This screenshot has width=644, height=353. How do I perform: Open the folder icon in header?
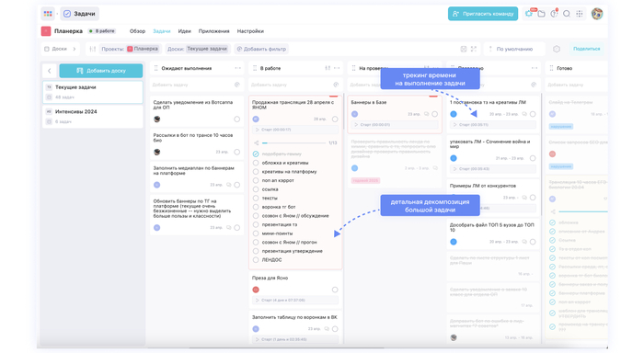(541, 14)
